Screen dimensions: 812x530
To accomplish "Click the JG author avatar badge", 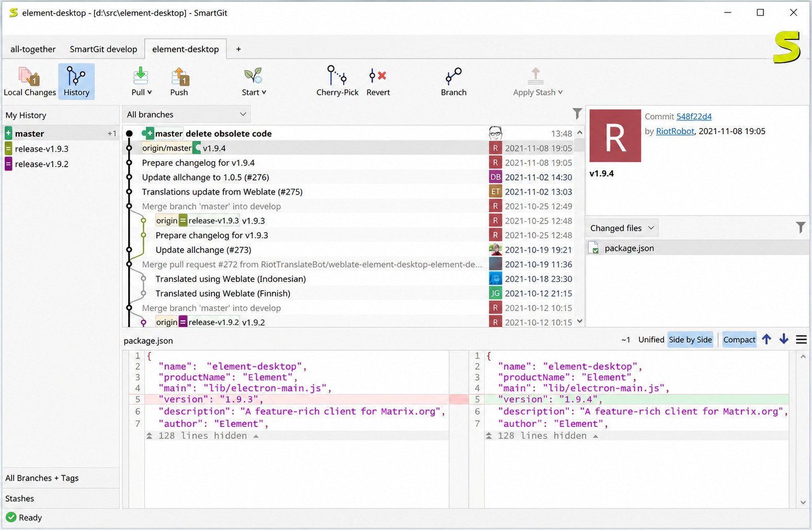I will pos(495,293).
